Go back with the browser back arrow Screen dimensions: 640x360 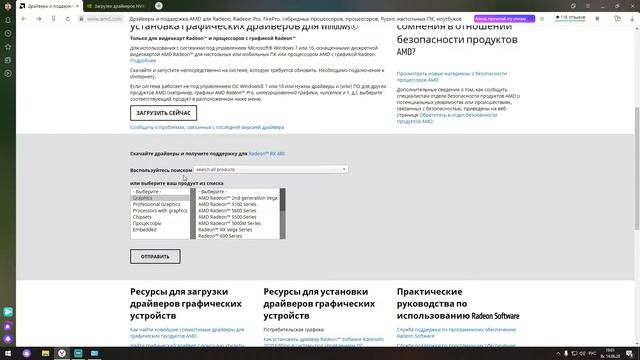point(24,19)
